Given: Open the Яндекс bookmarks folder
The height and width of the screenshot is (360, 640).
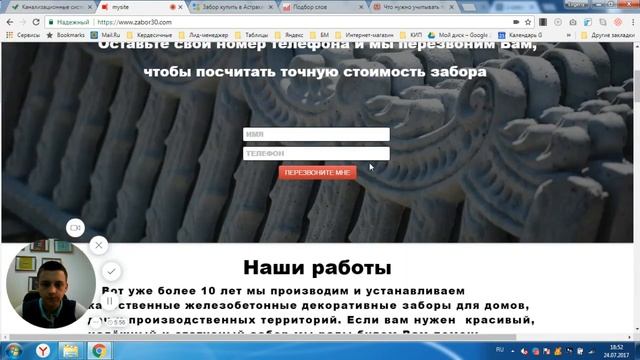Looking at the screenshot, I should pos(289,36).
